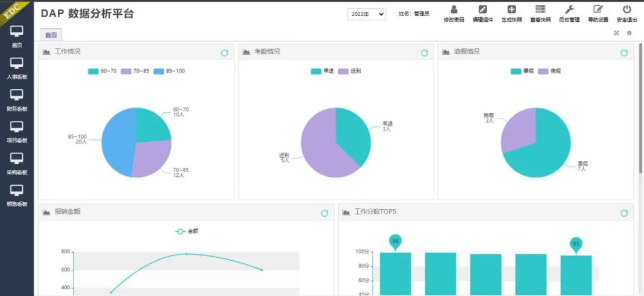Click the DAP 数据分析平台 title

pyautogui.click(x=87, y=14)
